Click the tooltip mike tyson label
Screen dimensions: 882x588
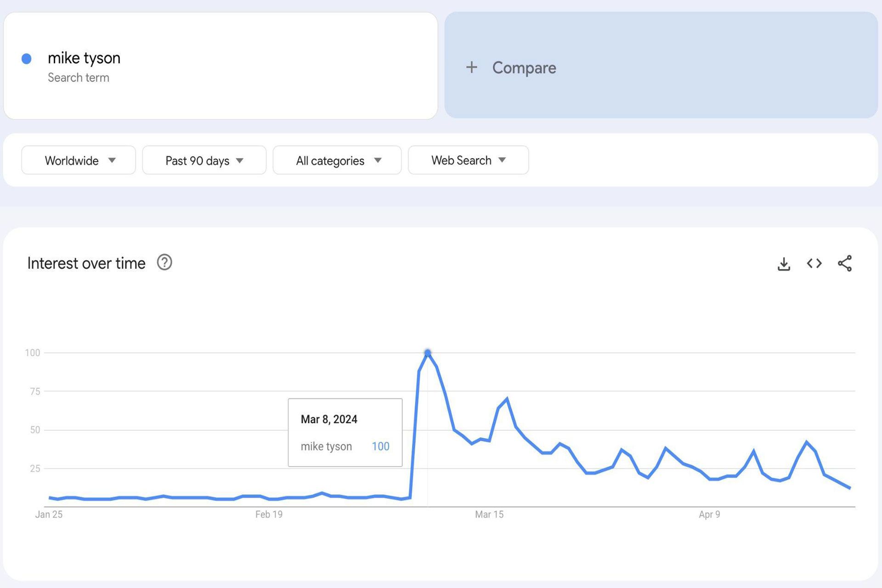point(326,447)
